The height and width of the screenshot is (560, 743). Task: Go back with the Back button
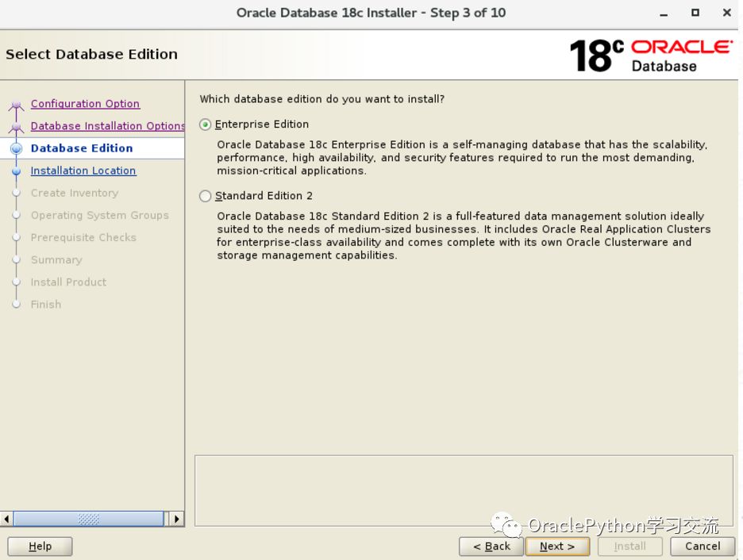(491, 547)
